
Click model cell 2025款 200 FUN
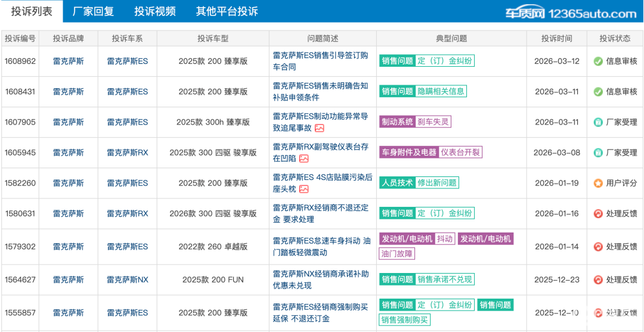(213, 280)
